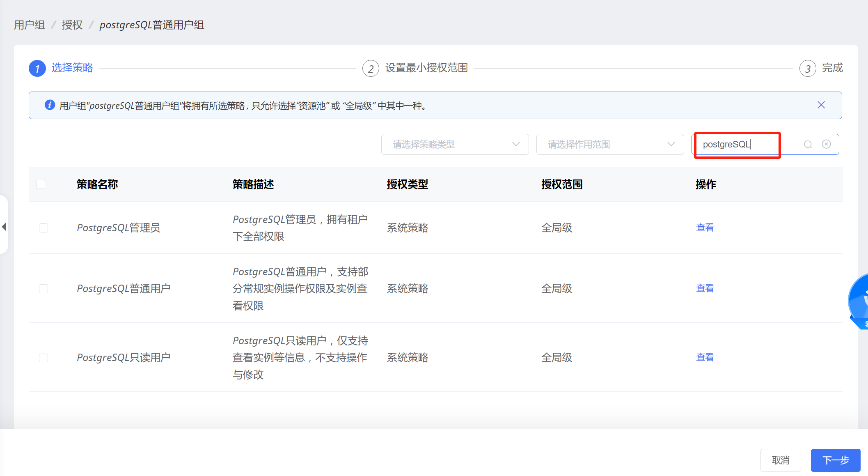Click the 授权类型 column header
The image size is (868, 476).
(408, 184)
